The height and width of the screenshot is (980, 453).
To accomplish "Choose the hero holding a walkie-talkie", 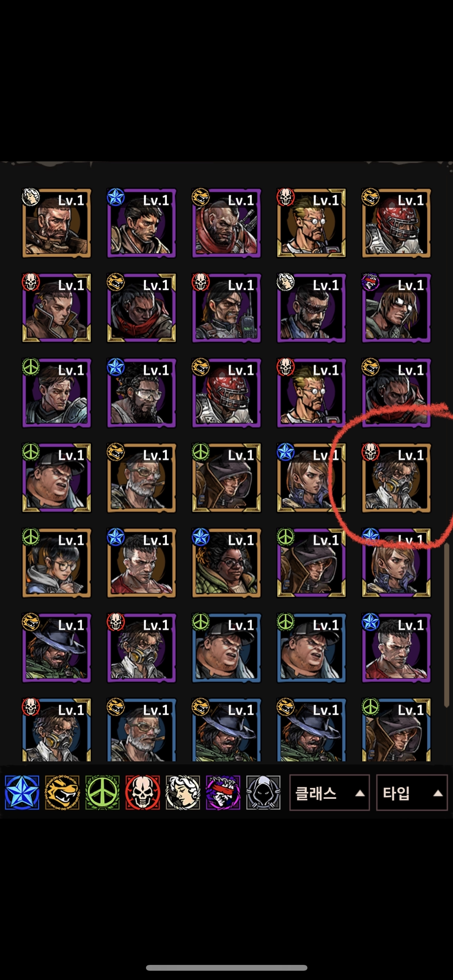I will tap(226, 308).
